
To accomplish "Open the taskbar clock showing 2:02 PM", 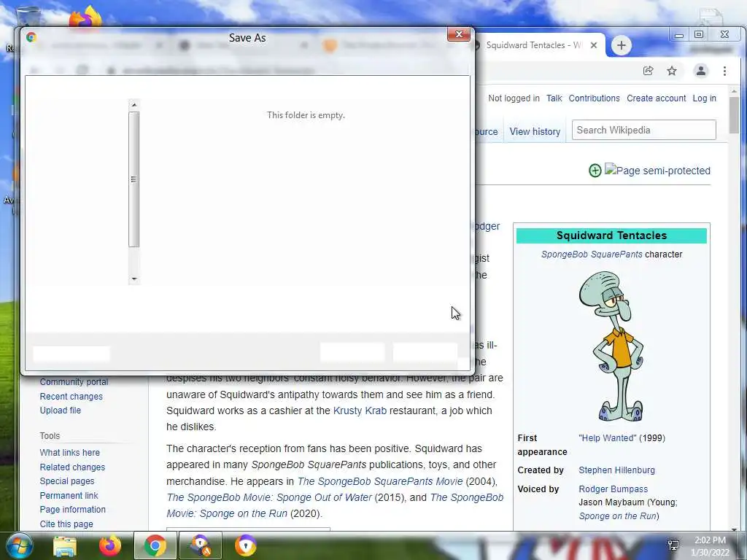I will pos(710,546).
